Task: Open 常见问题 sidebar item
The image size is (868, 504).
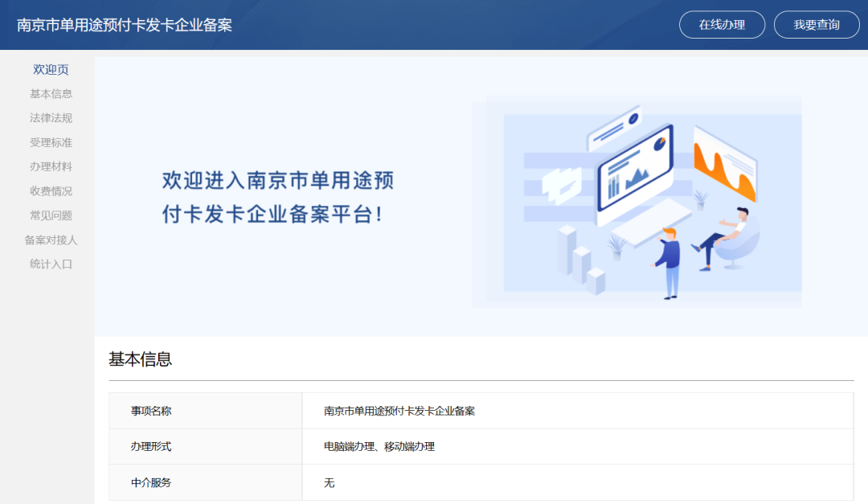Action: point(51,215)
